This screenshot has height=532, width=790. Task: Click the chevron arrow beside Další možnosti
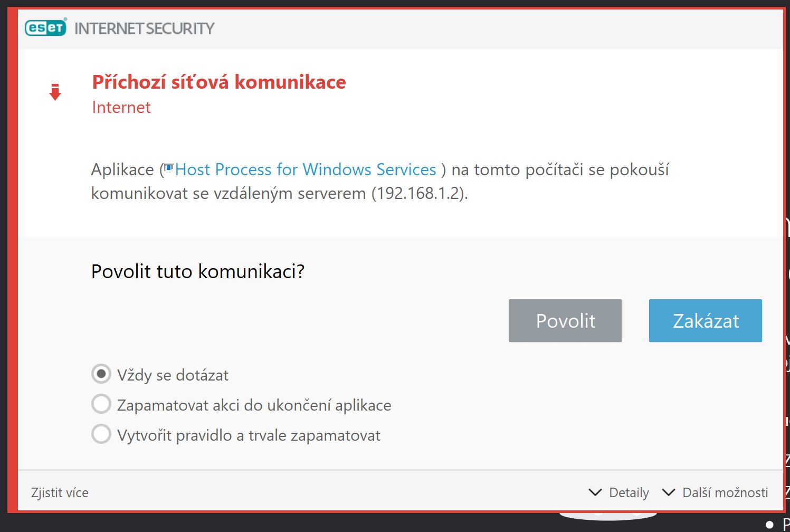668,492
